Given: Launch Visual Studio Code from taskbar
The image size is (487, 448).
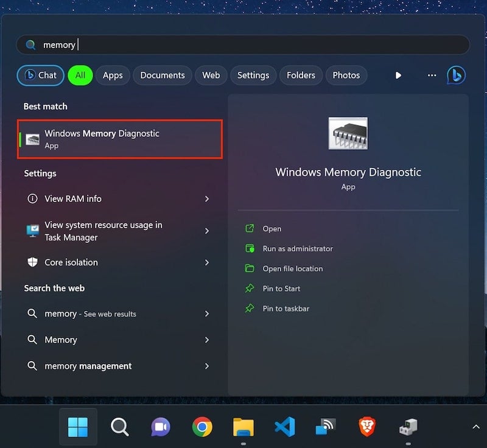Looking at the screenshot, I should coord(284,427).
